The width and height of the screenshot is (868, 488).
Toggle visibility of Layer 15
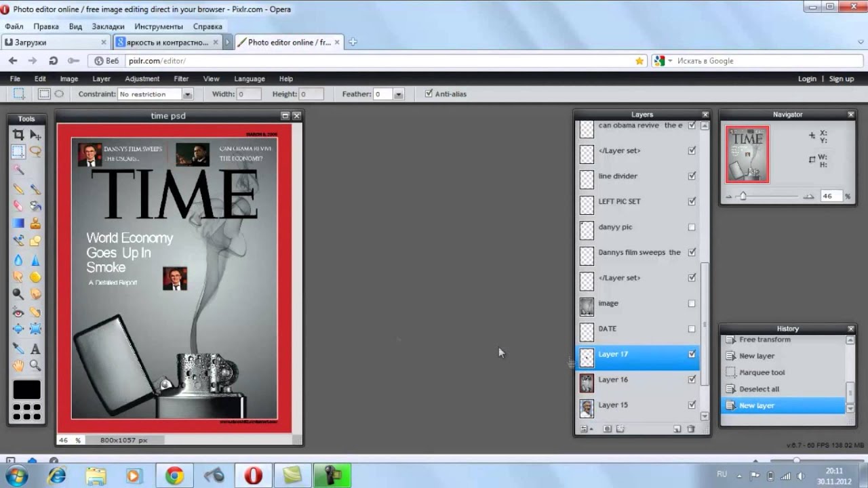[x=692, y=405]
